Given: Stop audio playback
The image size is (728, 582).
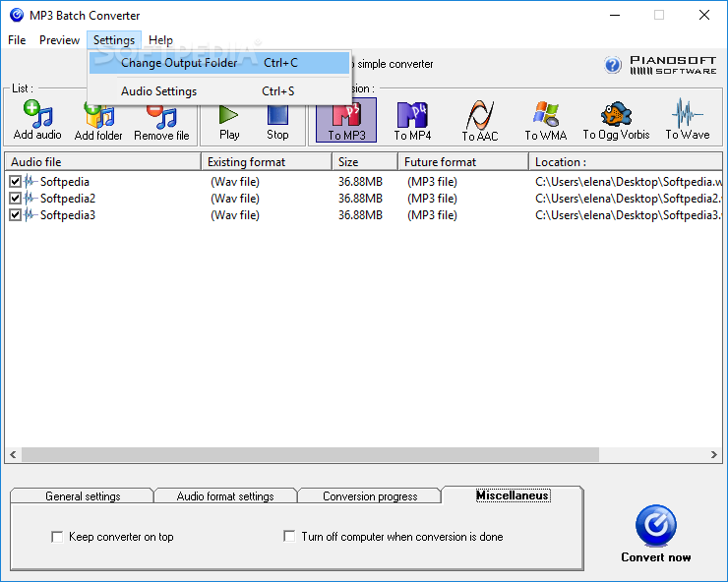Looking at the screenshot, I should pos(277,123).
